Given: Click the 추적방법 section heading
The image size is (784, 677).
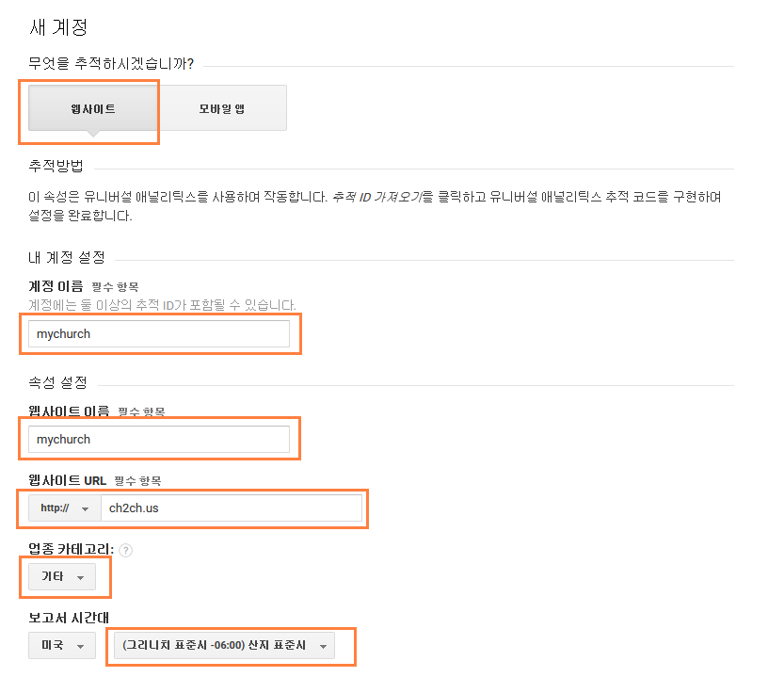Looking at the screenshot, I should [x=56, y=166].
